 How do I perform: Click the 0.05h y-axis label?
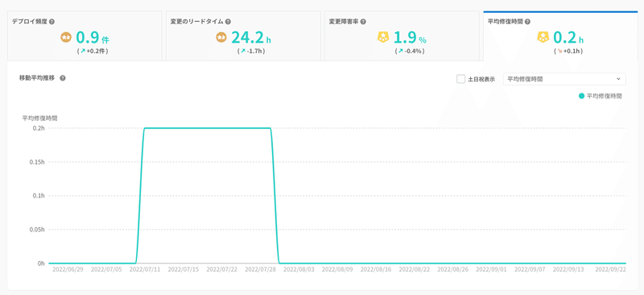pyautogui.click(x=38, y=230)
